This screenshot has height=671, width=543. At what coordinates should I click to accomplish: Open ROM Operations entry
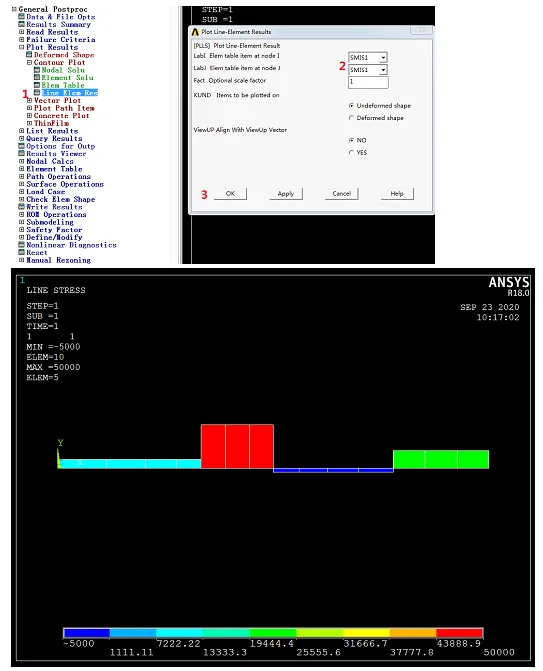point(56,214)
